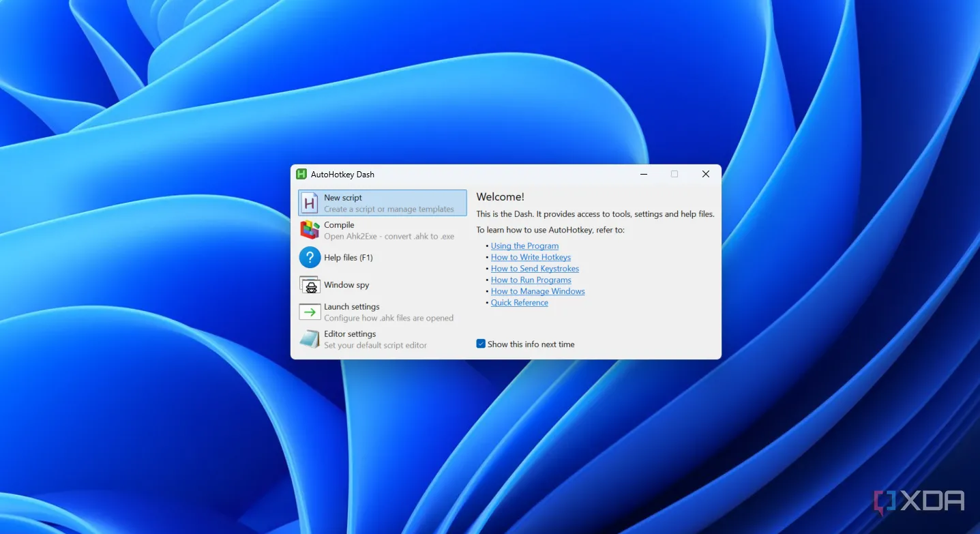Viewport: 980px width, 534px height.
Task: Select 'Help files (F1)' text label
Action: [348, 258]
